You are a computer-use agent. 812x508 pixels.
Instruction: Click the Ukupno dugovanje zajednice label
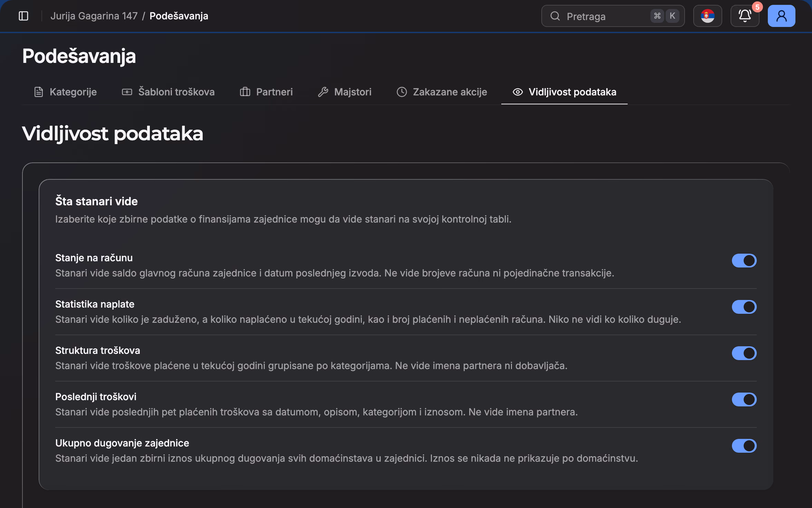coord(122,443)
